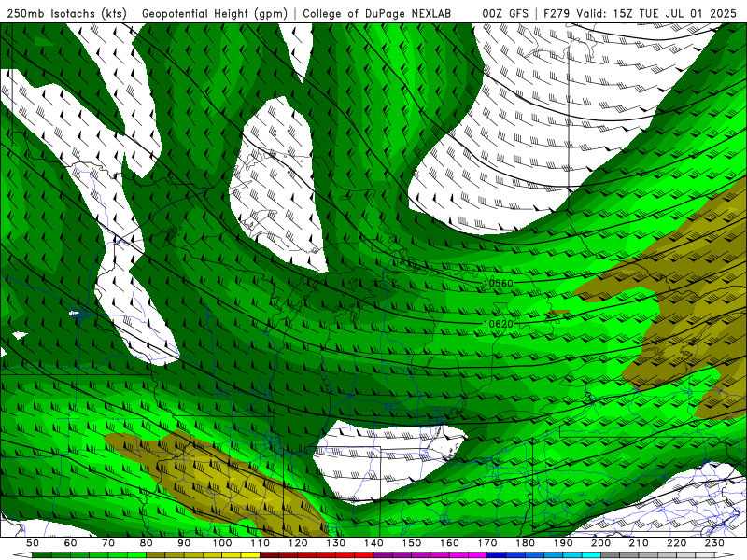Click the 170 label on the color scale
This screenshot has height=560, width=747.
tap(486, 543)
